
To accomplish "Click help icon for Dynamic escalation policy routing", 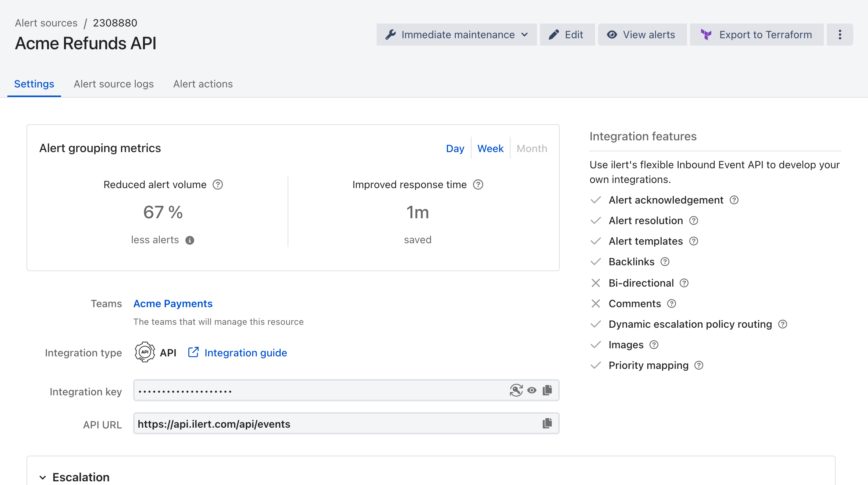I will click(x=783, y=324).
